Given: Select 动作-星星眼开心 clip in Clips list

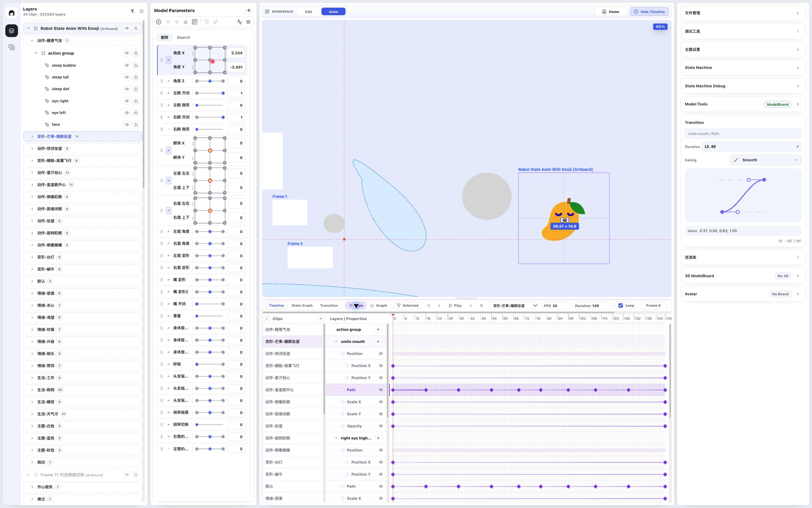Looking at the screenshot, I should click(x=293, y=390).
